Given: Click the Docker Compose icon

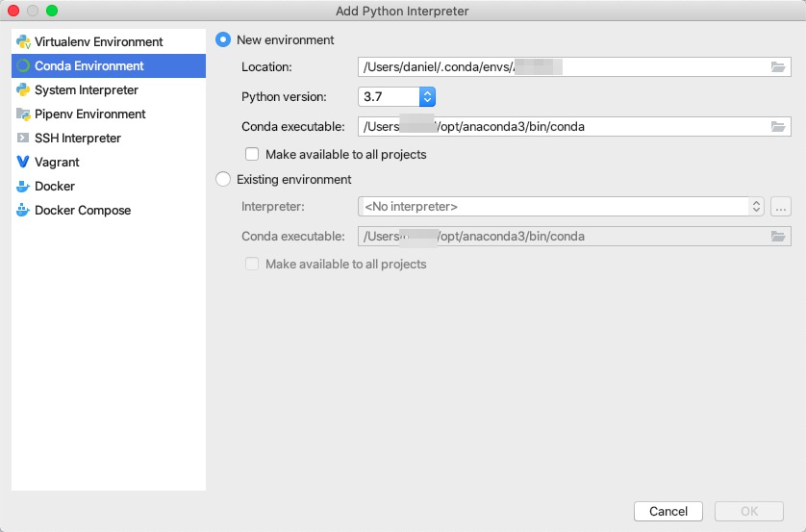Looking at the screenshot, I should [24, 211].
